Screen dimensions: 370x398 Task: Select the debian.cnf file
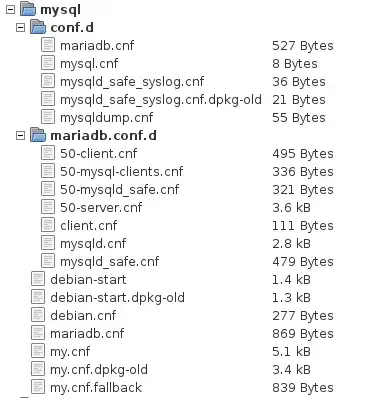(83, 316)
